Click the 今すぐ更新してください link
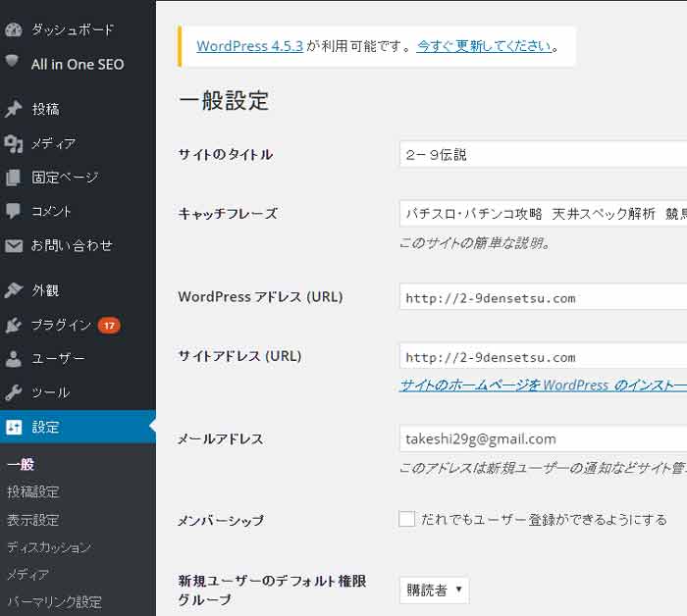This screenshot has height=616, width=687. pyautogui.click(x=484, y=46)
